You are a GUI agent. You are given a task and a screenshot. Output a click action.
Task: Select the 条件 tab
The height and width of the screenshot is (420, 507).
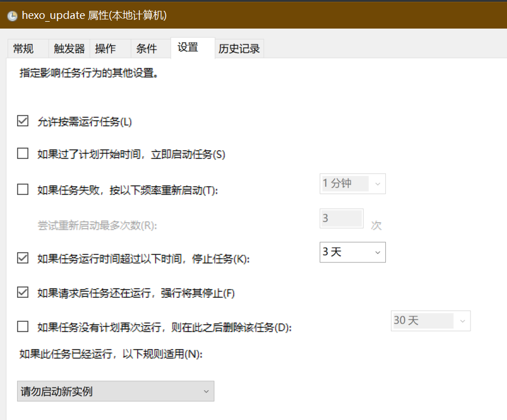151,49
